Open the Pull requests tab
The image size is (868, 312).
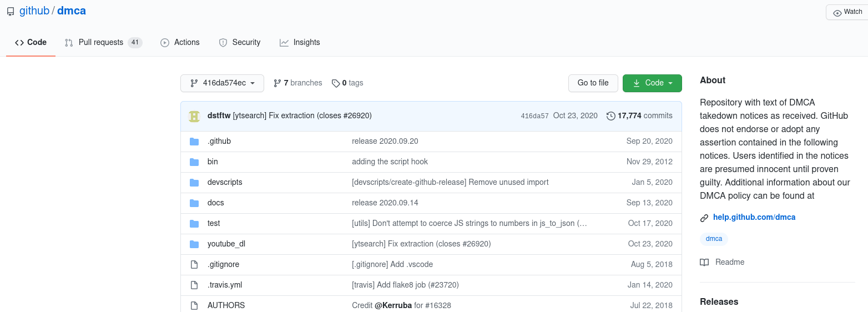pos(103,42)
